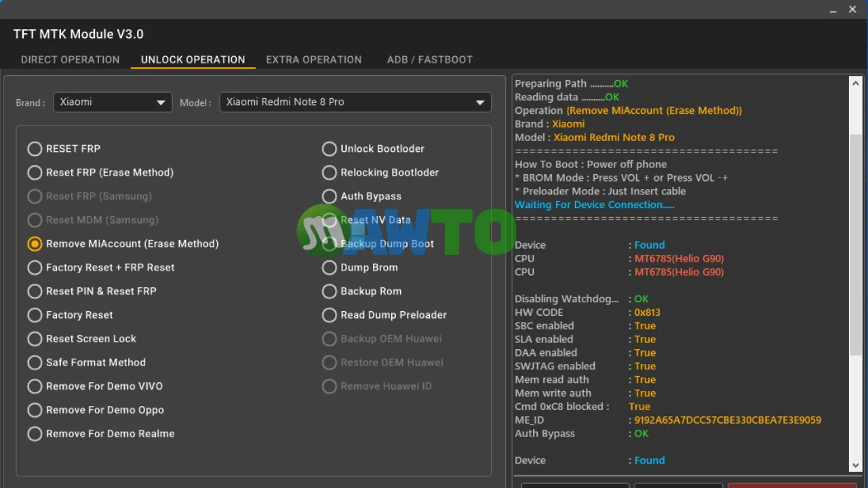The image size is (868, 488).
Task: Click the 'Waiting For Device Connection' log line
Action: click(x=595, y=205)
